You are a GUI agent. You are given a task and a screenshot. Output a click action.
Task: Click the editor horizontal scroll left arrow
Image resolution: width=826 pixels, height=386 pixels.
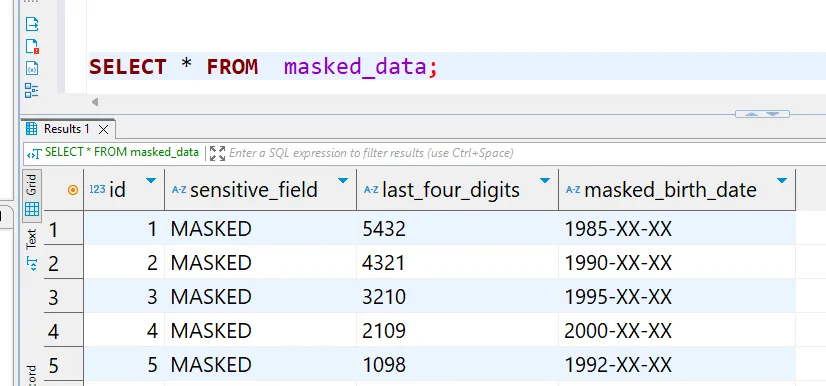tap(95, 102)
